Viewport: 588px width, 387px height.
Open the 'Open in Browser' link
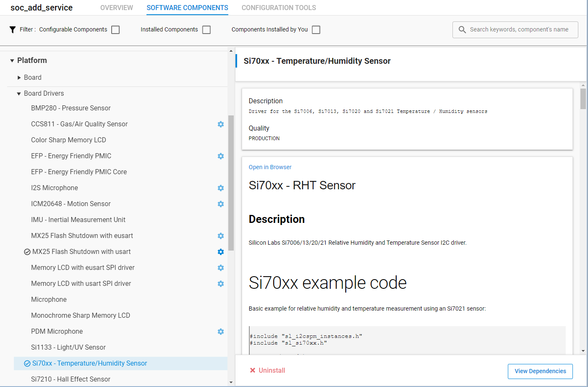(x=270, y=167)
